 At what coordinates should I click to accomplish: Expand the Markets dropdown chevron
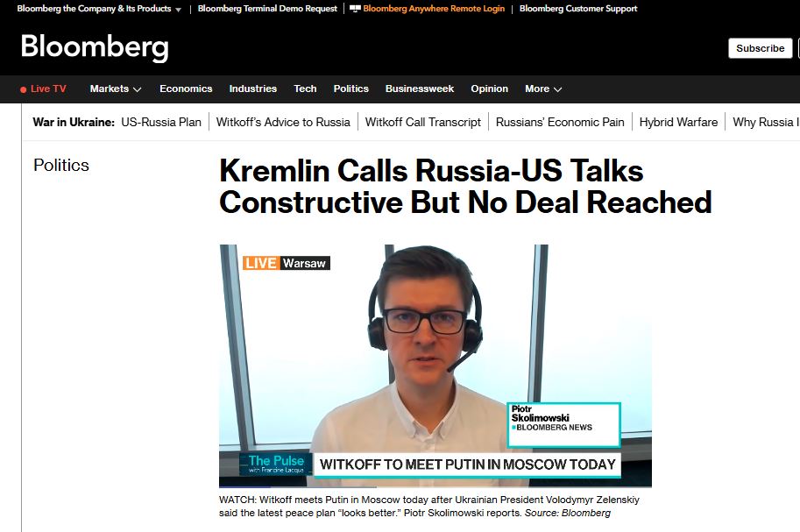(138, 89)
